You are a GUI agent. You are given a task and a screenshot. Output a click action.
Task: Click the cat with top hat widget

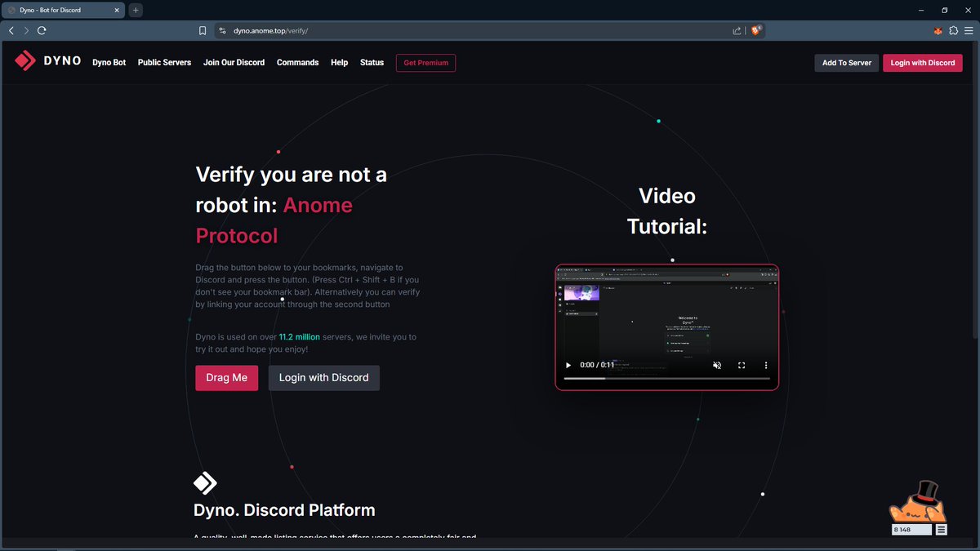(918, 502)
